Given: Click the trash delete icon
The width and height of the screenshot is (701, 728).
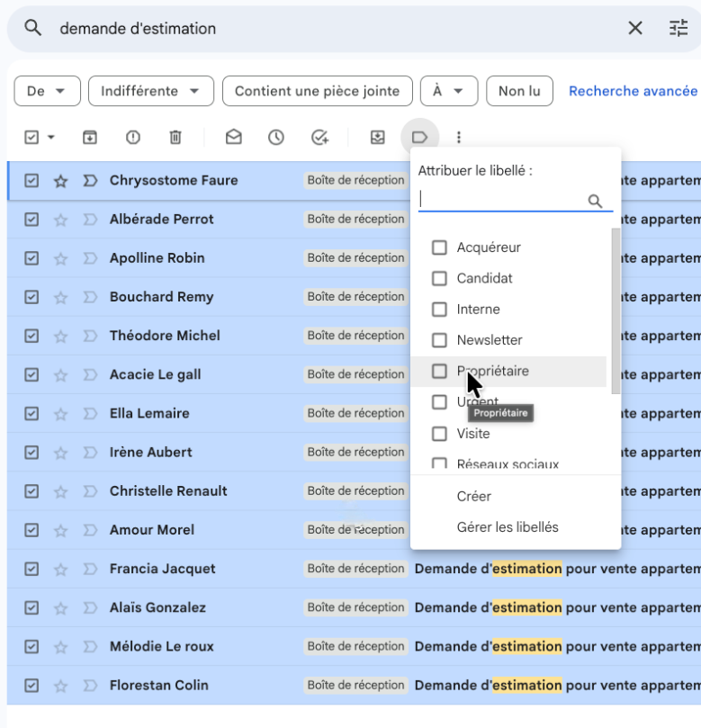Looking at the screenshot, I should click(x=175, y=138).
